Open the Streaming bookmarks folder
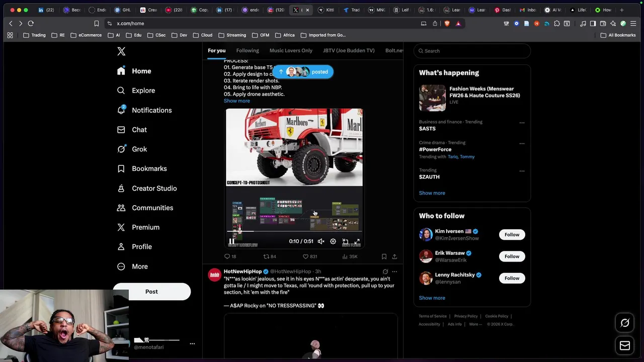The width and height of the screenshot is (644, 362). click(x=232, y=35)
